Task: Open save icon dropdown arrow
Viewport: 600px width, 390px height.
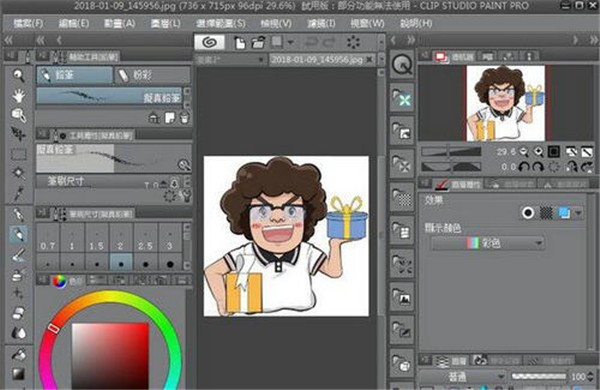Action: pos(291,42)
